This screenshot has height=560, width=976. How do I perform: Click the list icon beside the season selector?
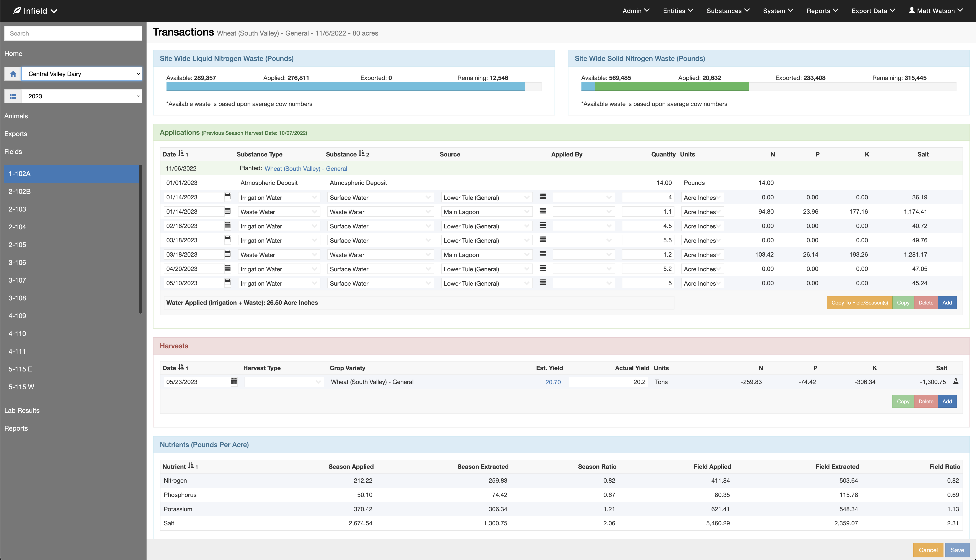click(13, 96)
